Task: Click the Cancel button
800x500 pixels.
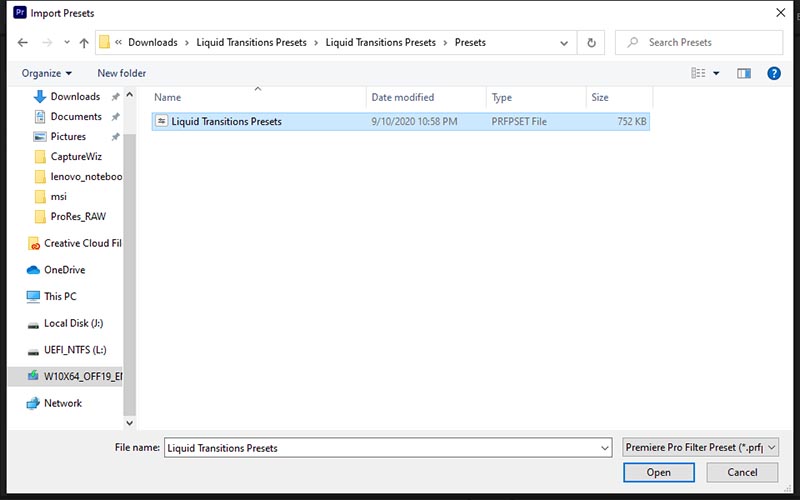Action: coord(742,472)
